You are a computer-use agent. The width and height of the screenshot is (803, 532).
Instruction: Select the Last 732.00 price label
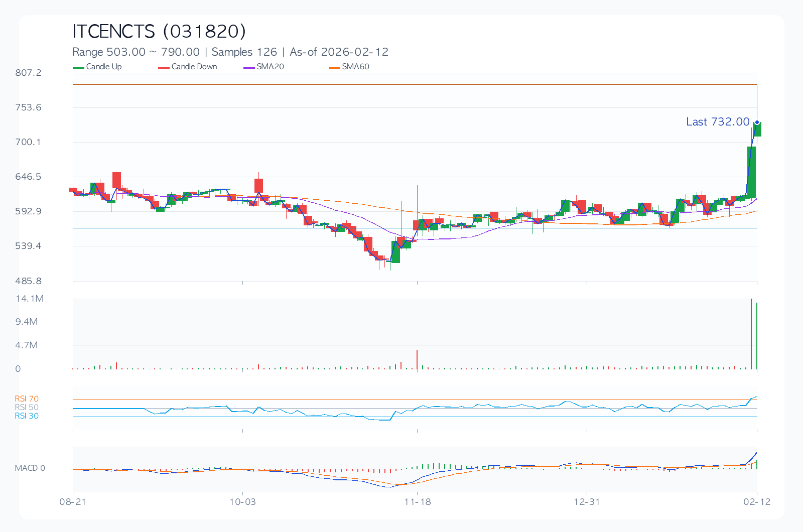[x=717, y=122]
